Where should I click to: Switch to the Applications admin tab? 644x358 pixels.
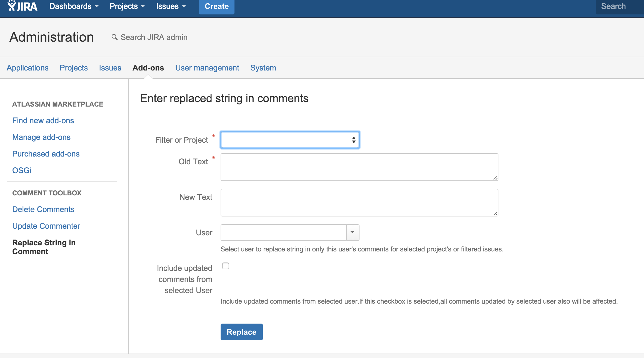tap(28, 68)
